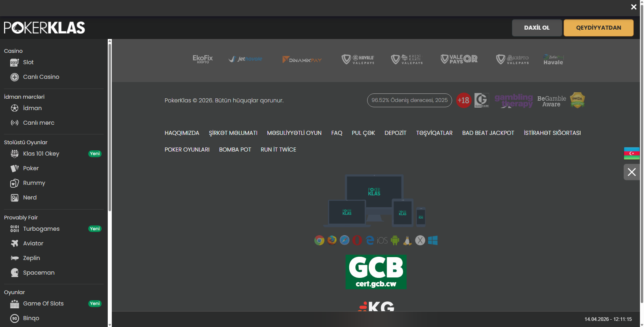Select the Aviator plane icon
The height and width of the screenshot is (327, 644).
click(15, 243)
